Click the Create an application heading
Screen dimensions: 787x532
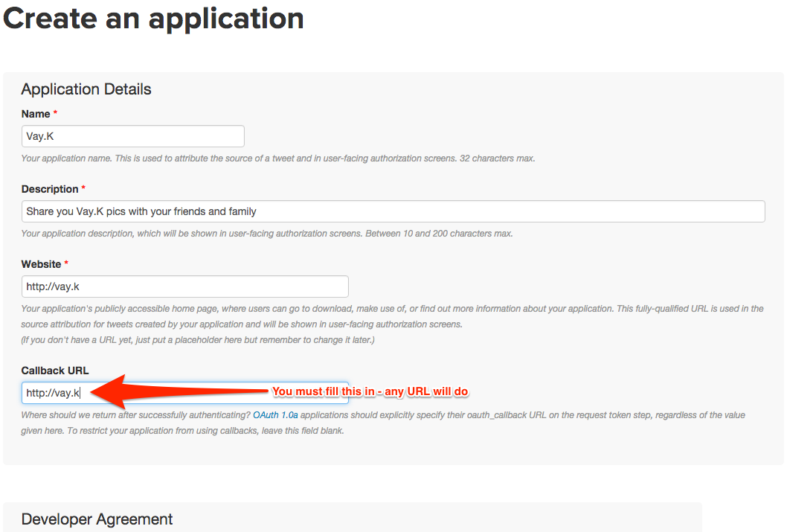click(153, 19)
